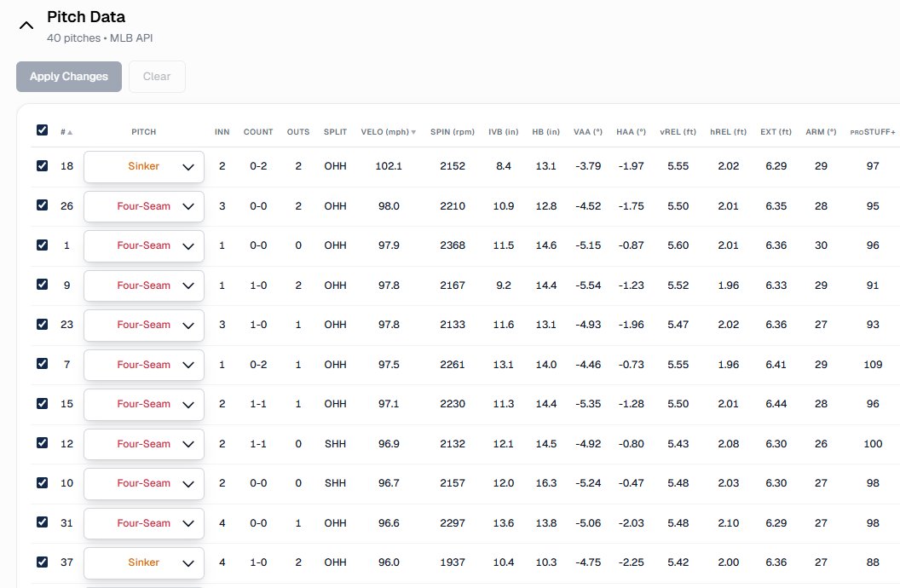Viewport: 900px width, 588px height.
Task: Sort by ARM column header
Action: 821,132
